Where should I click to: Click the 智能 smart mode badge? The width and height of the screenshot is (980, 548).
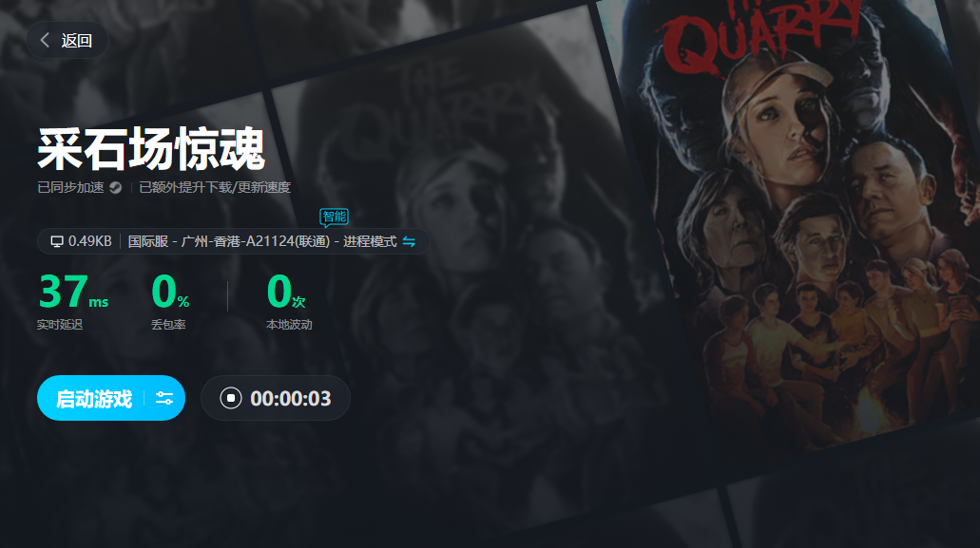(335, 217)
